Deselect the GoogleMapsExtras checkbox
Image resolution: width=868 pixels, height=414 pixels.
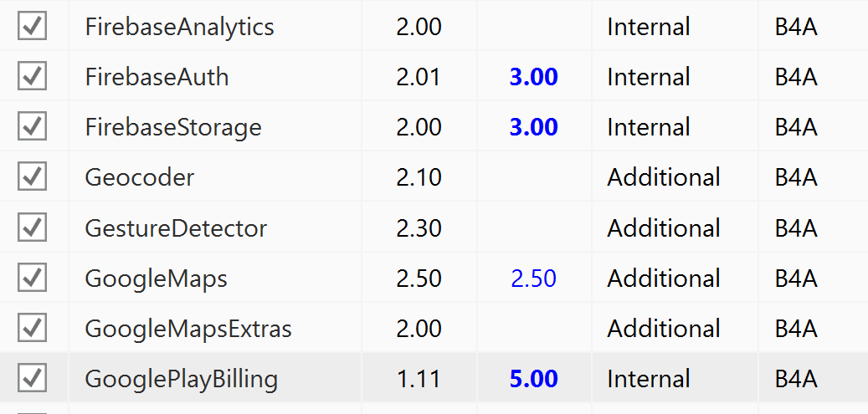point(32,329)
